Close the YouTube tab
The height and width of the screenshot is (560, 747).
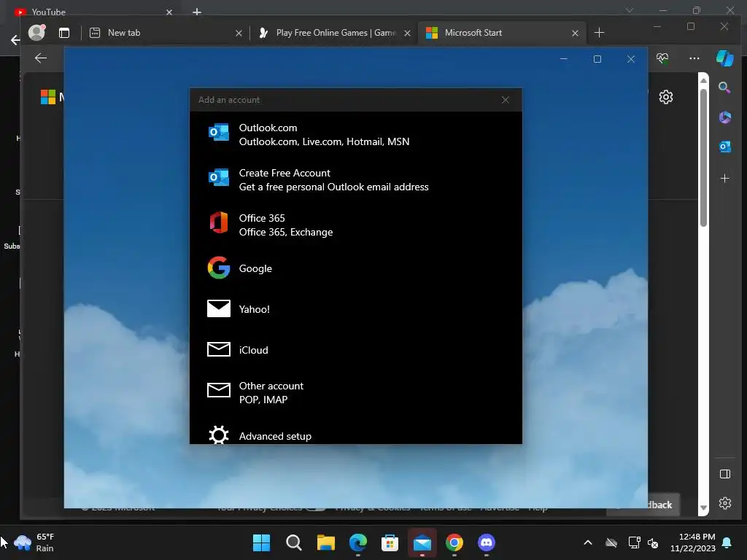[x=169, y=12]
